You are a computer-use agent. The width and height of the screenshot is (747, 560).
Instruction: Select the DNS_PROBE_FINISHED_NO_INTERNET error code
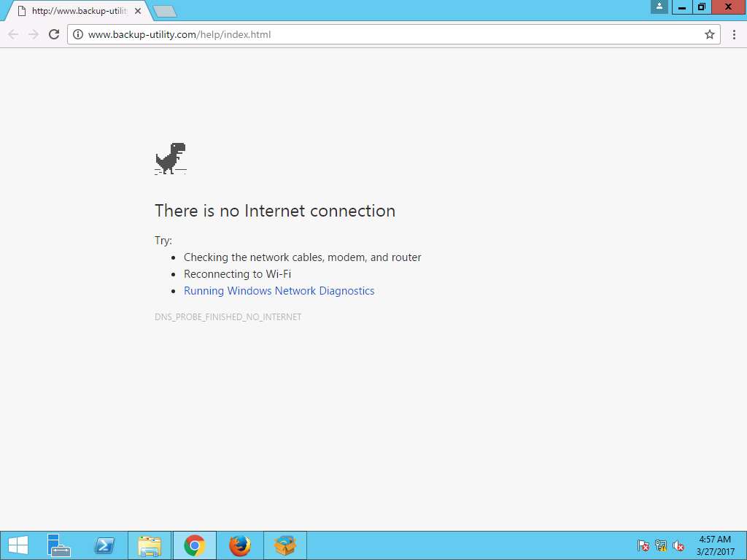pyautogui.click(x=228, y=316)
